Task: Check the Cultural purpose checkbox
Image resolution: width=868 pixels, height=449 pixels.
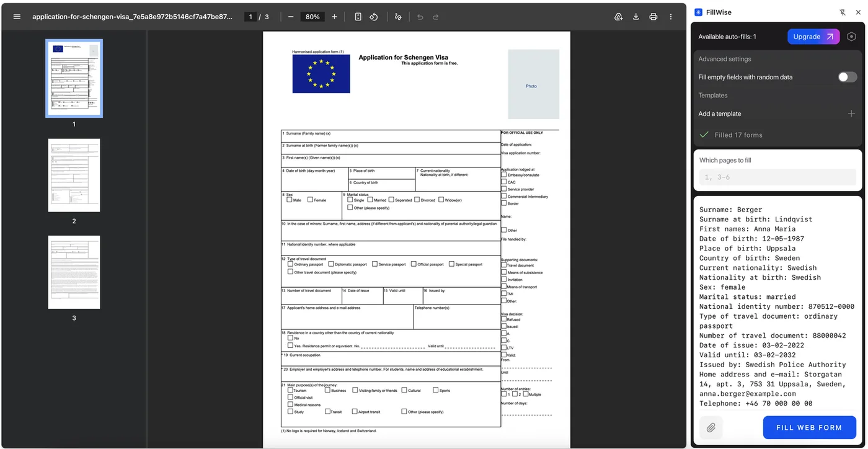Action: pyautogui.click(x=404, y=390)
